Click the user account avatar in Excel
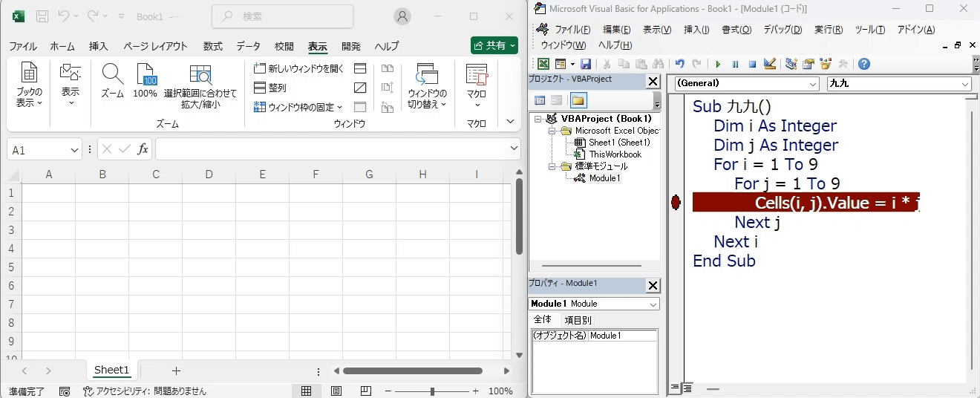The height and width of the screenshot is (398, 980). pyautogui.click(x=402, y=16)
